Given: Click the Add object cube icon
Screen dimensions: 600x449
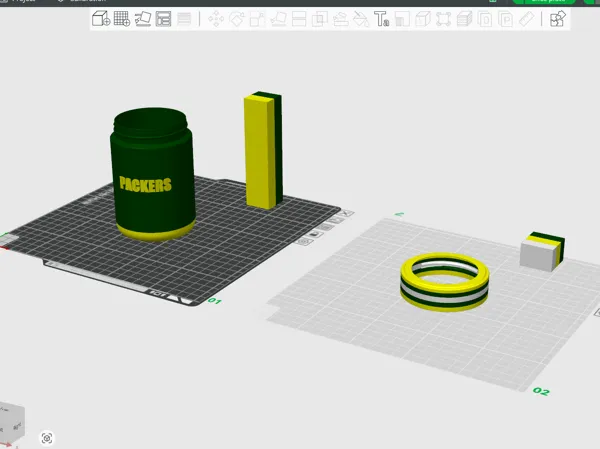Looking at the screenshot, I should (101, 19).
